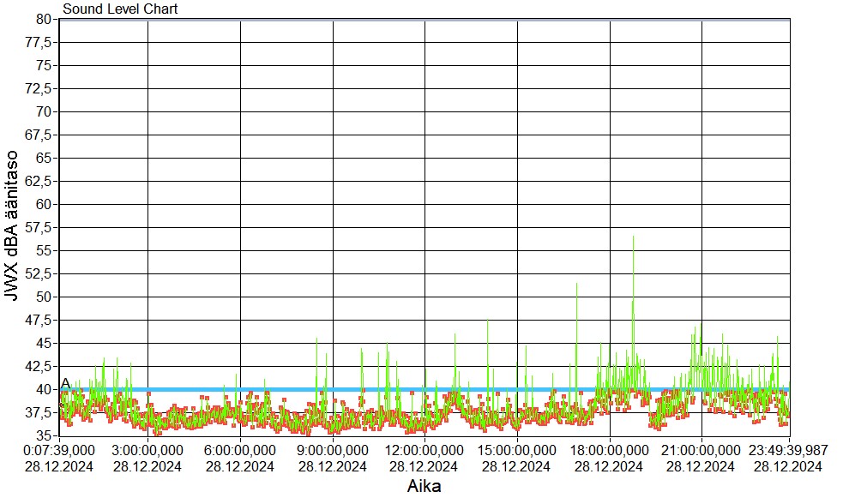Click the green spike peaking near 51.5 dBA
This screenshot has height=504, width=849.
pos(576,286)
